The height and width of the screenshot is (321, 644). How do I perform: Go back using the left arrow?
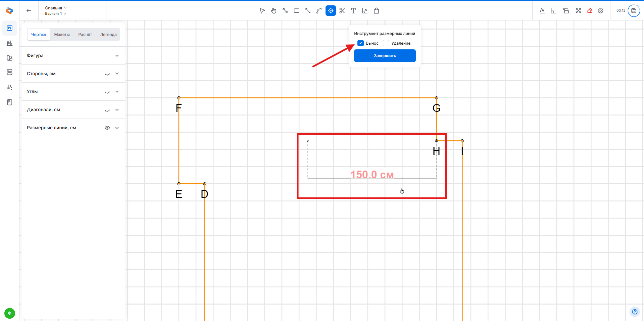(29, 11)
